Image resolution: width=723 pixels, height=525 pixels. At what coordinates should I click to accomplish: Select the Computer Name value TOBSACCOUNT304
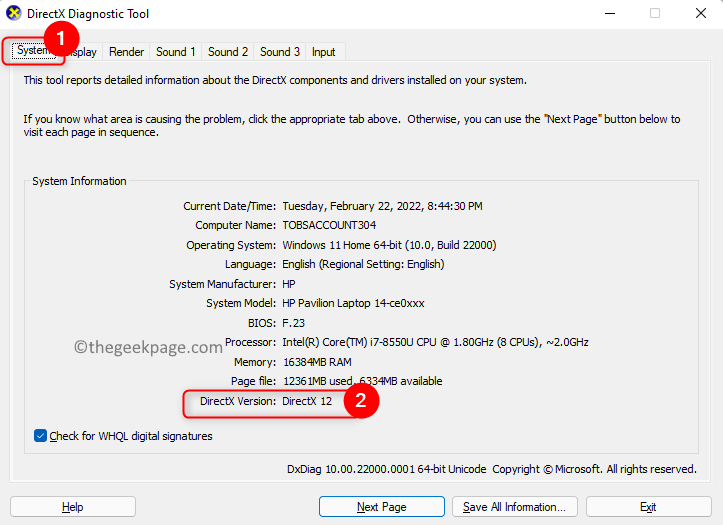[329, 225]
